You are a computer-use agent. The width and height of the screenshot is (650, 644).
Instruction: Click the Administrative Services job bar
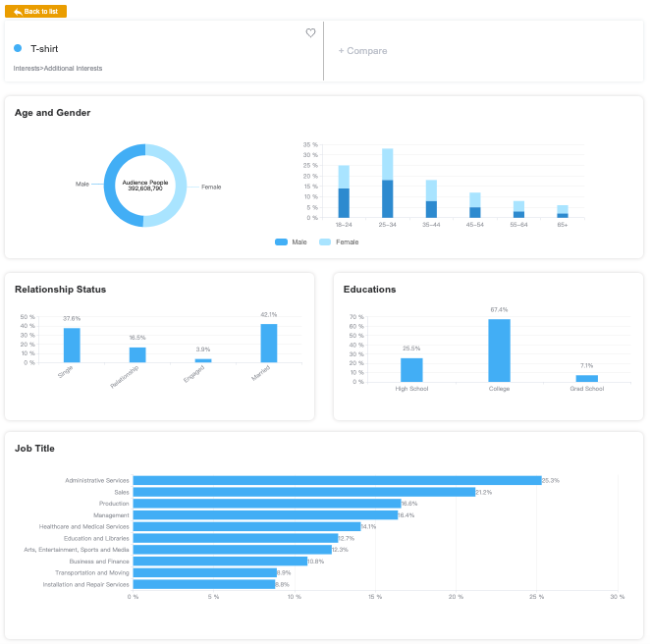point(337,480)
